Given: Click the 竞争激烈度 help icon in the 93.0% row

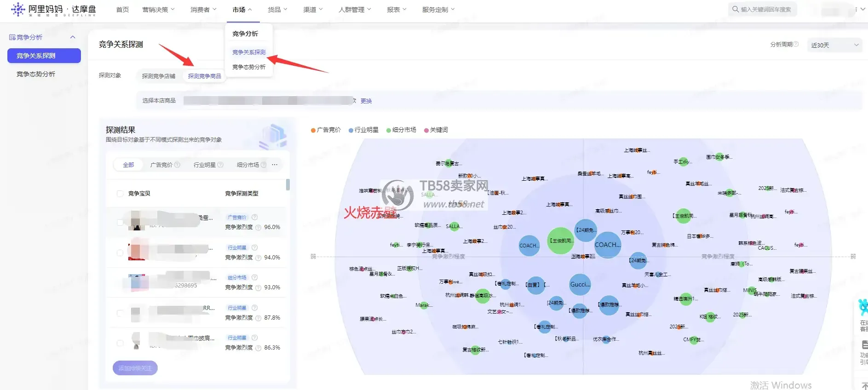Looking at the screenshot, I should (x=259, y=287).
